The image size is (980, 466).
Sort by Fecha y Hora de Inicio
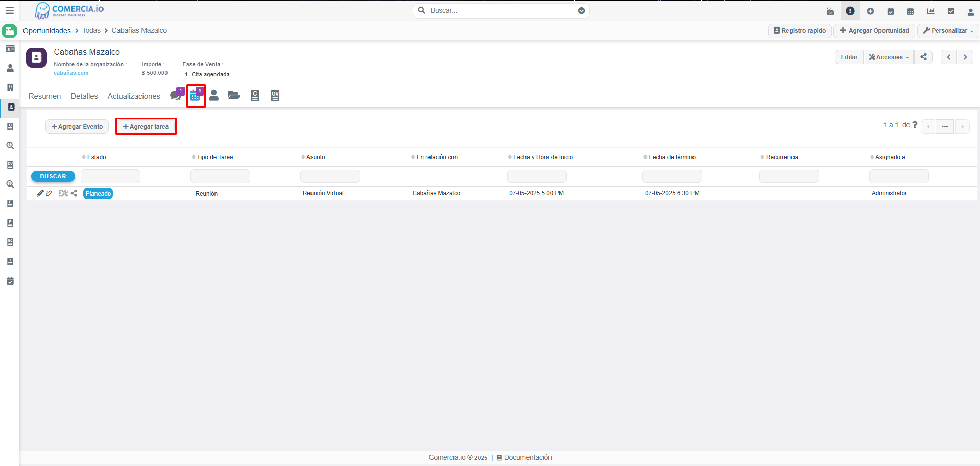(x=542, y=157)
